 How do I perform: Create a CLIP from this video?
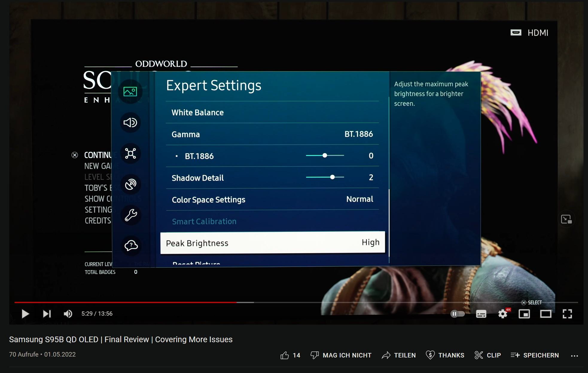(488, 355)
